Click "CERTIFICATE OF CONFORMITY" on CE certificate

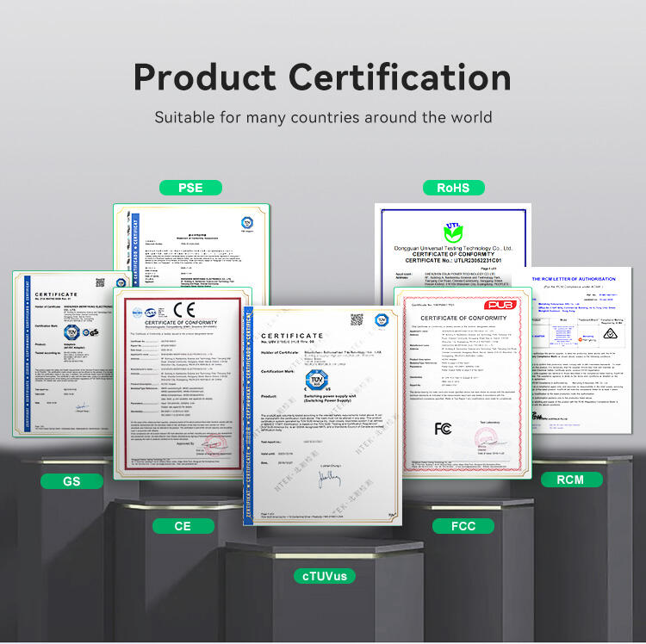pyautogui.click(x=181, y=322)
